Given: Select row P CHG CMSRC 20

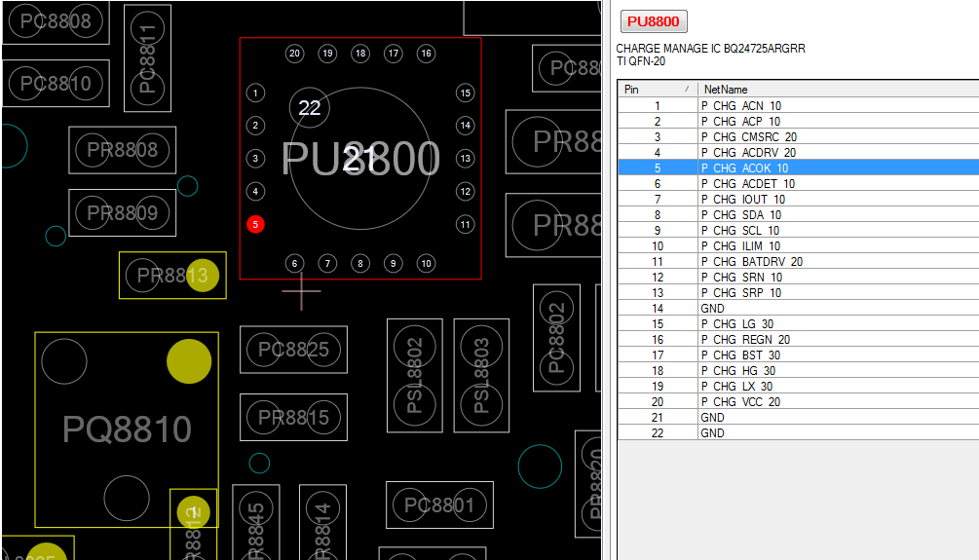Looking at the screenshot, I should pos(799,136).
